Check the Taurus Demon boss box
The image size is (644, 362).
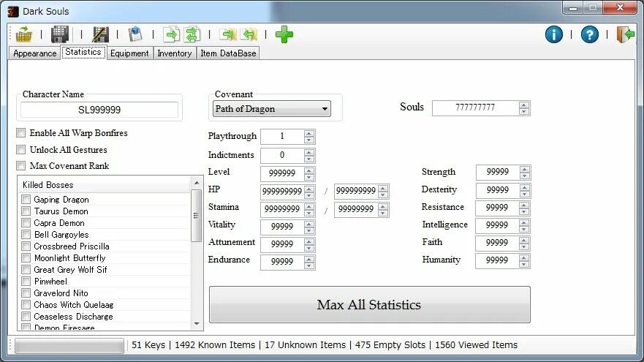[x=26, y=211]
